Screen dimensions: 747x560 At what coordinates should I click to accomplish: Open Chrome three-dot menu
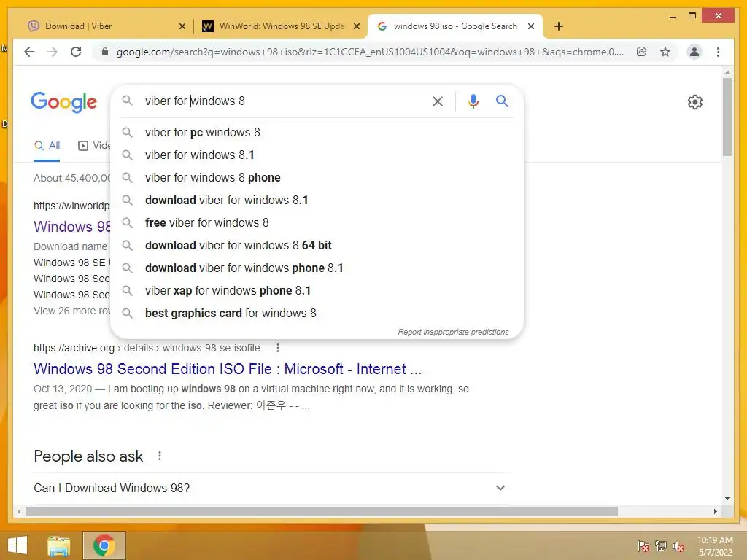[718, 52]
